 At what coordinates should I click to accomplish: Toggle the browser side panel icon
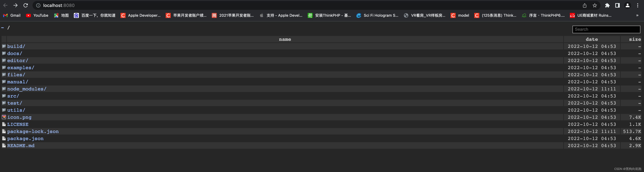click(617, 5)
